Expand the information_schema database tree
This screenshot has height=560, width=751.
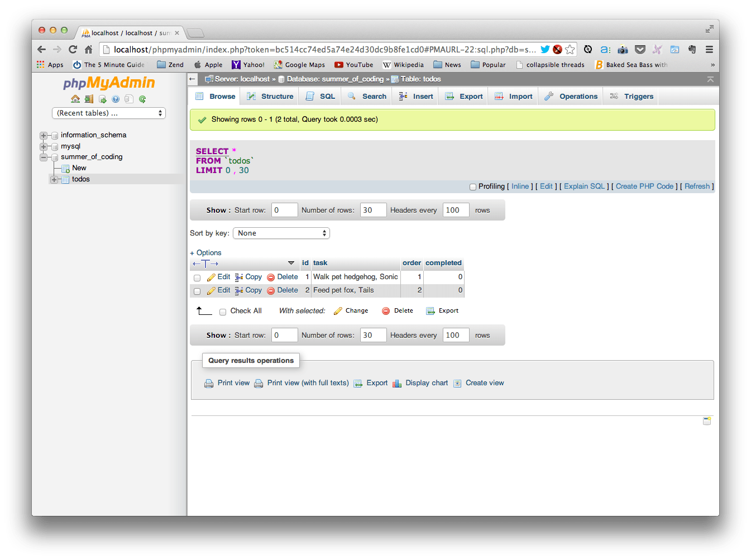[x=43, y=135]
